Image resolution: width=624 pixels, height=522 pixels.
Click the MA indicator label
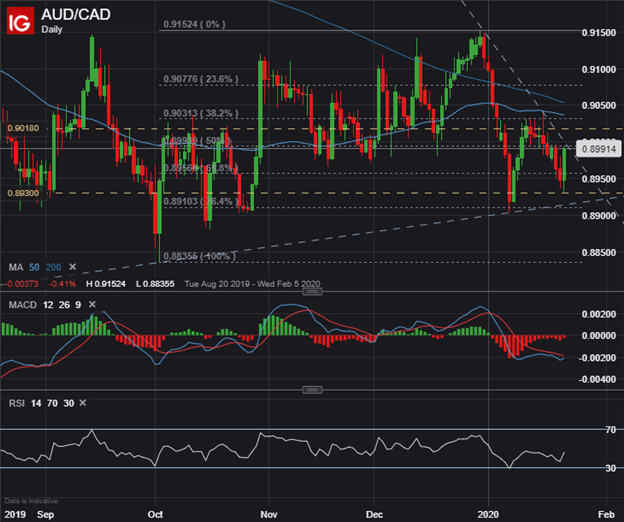pyautogui.click(x=16, y=267)
